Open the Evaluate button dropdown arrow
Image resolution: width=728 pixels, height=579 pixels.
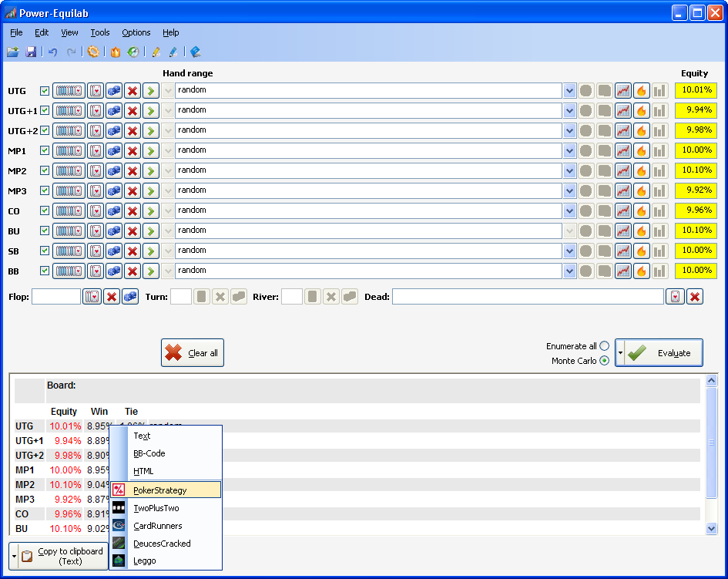(x=620, y=353)
